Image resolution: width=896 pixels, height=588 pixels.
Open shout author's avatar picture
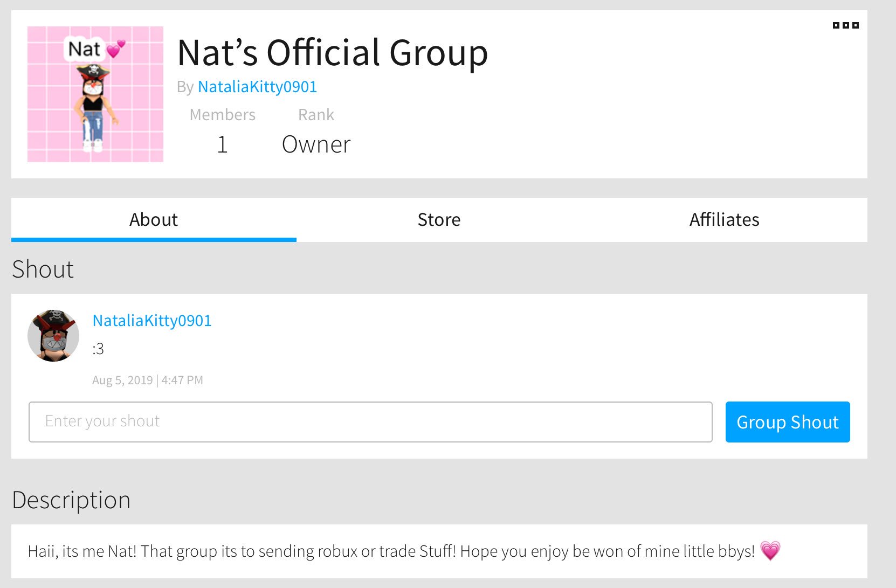[53, 335]
